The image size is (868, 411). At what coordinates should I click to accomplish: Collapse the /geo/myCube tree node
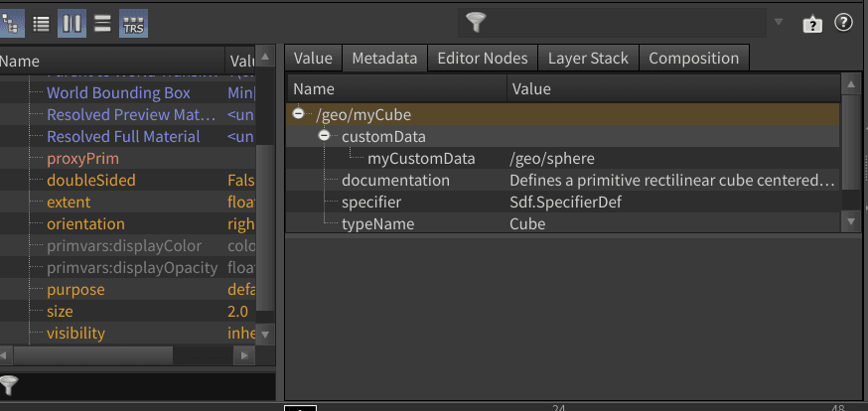(x=301, y=115)
